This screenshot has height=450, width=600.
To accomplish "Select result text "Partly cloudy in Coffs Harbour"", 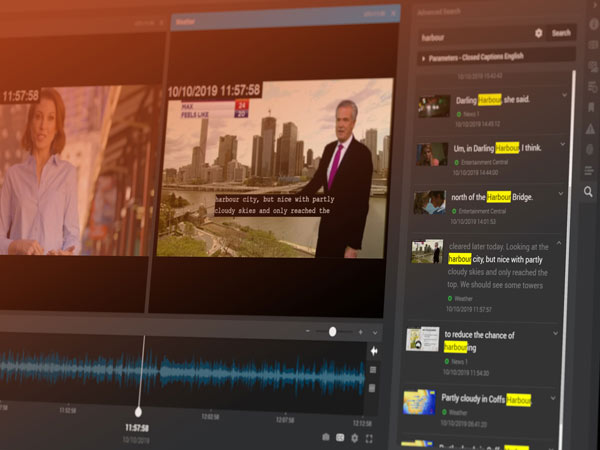I will (486, 399).
